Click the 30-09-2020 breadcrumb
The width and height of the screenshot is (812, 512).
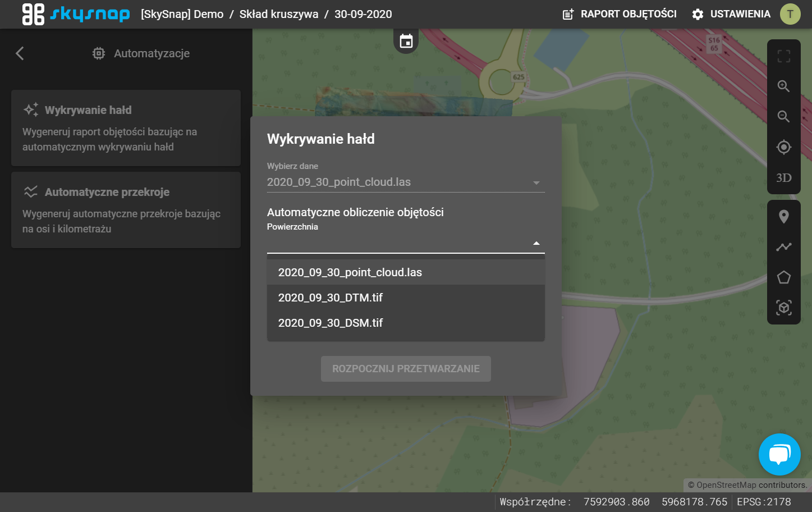coord(363,14)
